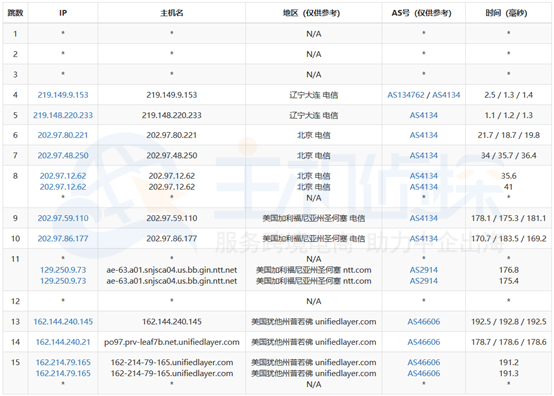554x396 pixels.
Task: Select region 辽宁大连 电信 in hop 4
Action: click(314, 95)
